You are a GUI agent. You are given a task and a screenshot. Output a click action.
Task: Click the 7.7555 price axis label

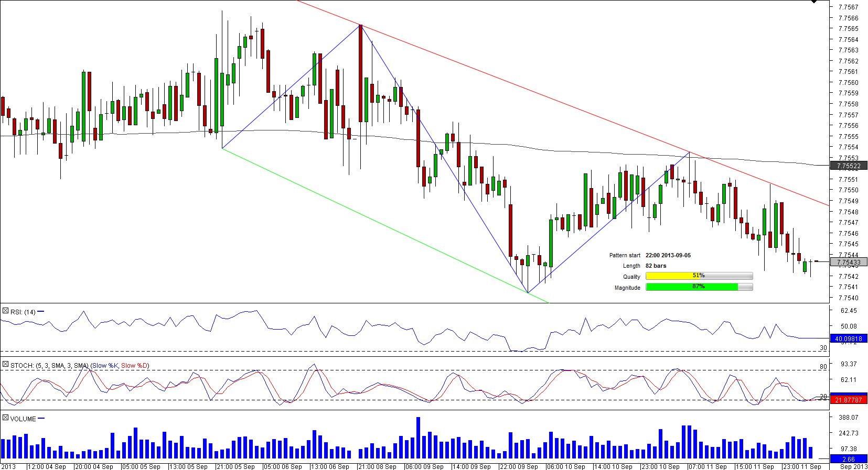tap(849, 137)
